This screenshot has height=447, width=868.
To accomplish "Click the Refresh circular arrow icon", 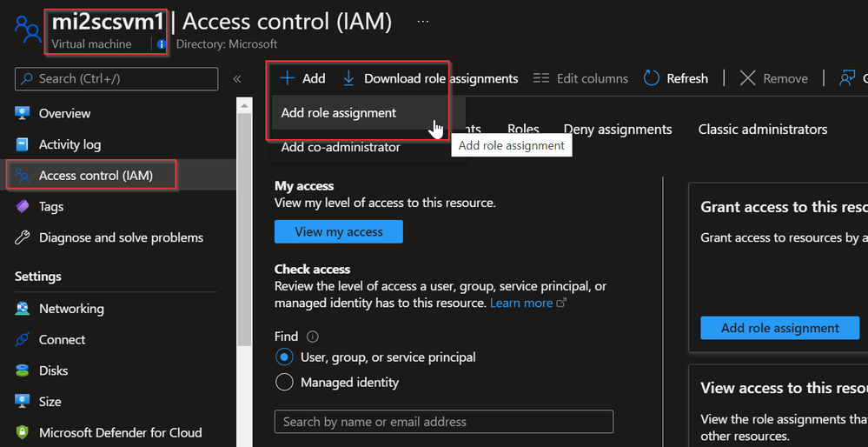I will pyautogui.click(x=652, y=78).
